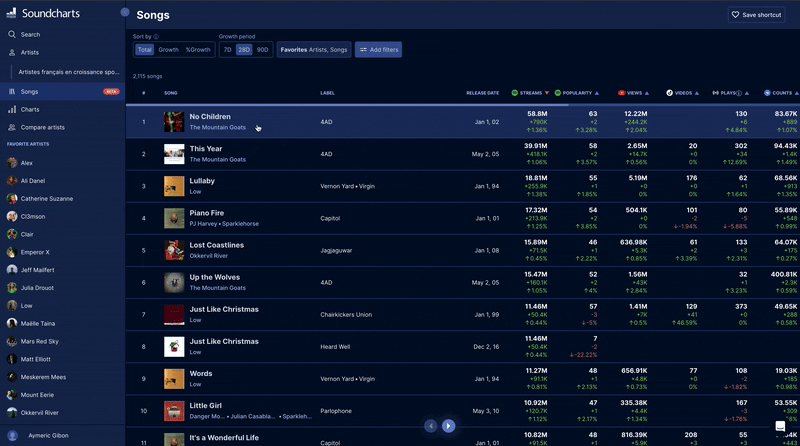Viewport: 800px width, 446px height.
Task: Open Search from the sidebar
Action: (x=30, y=34)
